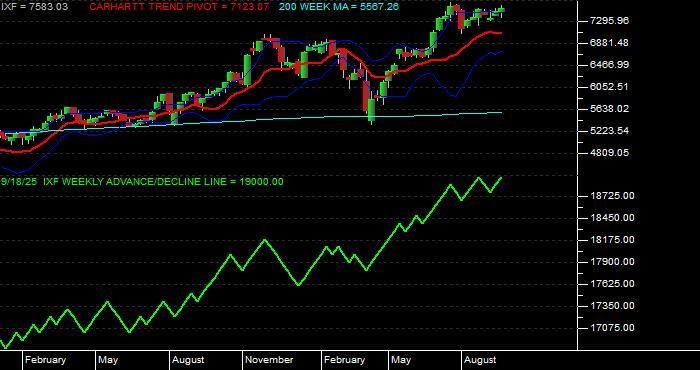Click the 17625.00 axis label

click(x=612, y=284)
